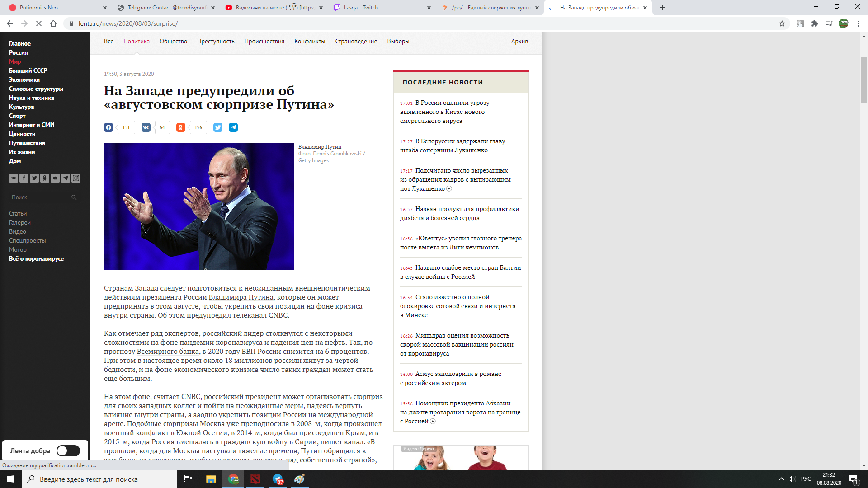Select the Общество section tab
The image size is (868, 488).
pos(173,41)
